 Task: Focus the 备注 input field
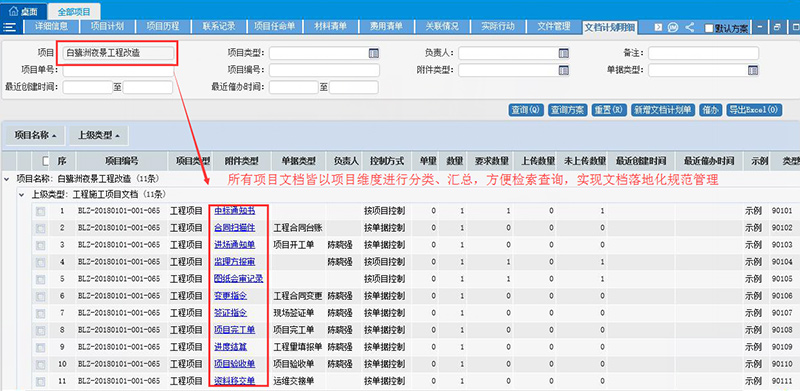click(x=704, y=53)
